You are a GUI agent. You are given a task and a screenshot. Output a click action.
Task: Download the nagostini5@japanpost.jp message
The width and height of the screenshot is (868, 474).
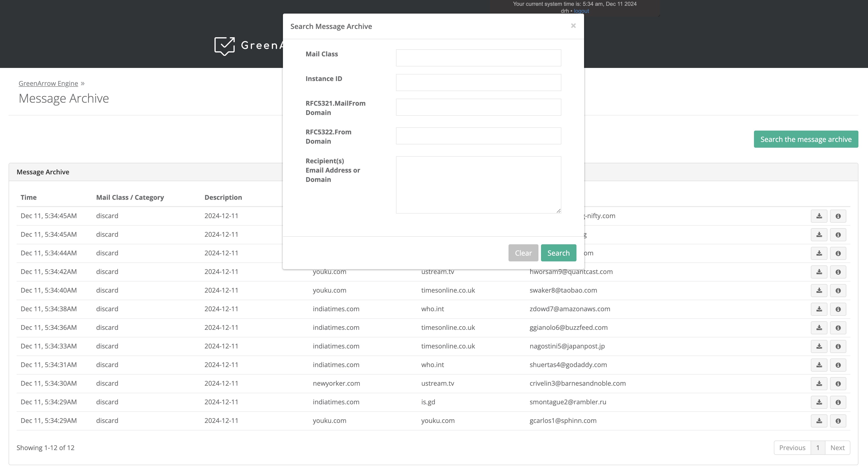coord(819,346)
